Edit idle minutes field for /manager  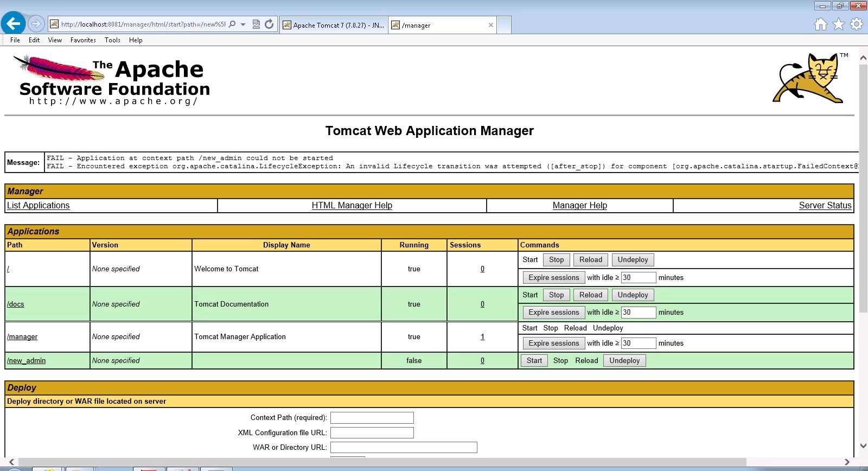click(x=639, y=343)
